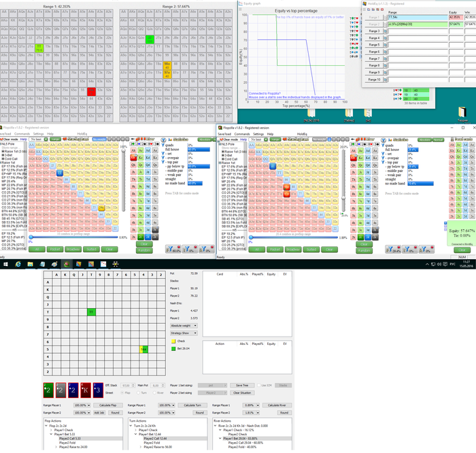
Task: Click the Eff. Stack stepper arrows
Action: [133, 385]
